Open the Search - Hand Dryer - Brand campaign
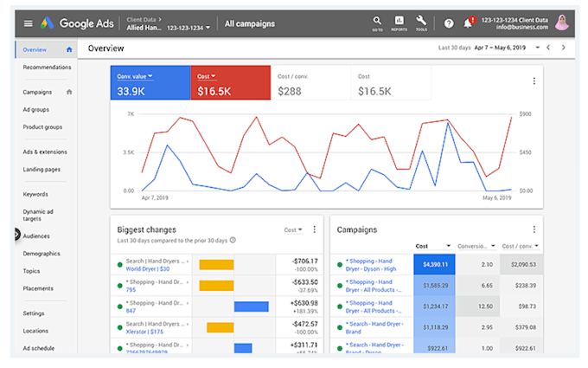 pos(374,328)
